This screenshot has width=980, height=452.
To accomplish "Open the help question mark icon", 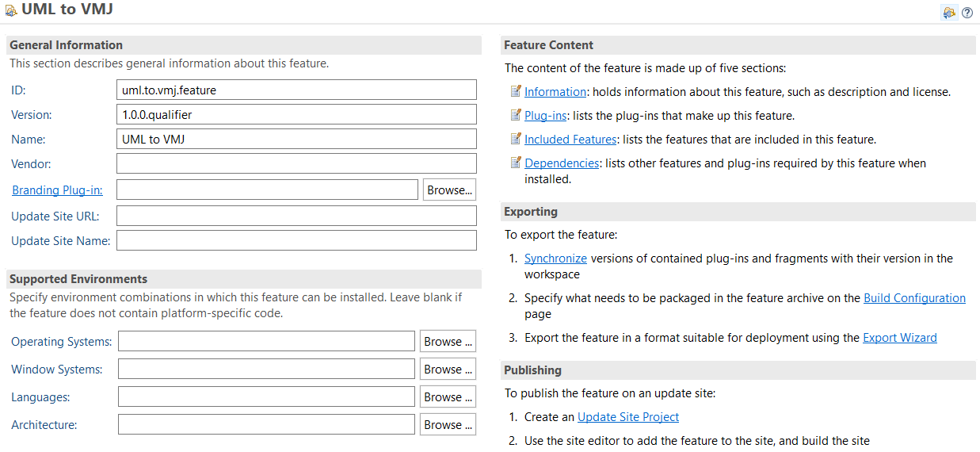I will click(967, 13).
